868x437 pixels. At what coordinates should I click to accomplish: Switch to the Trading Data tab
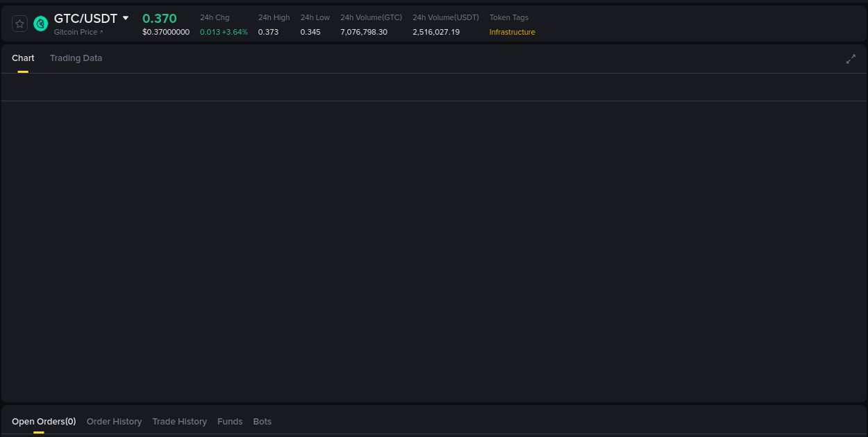point(76,58)
